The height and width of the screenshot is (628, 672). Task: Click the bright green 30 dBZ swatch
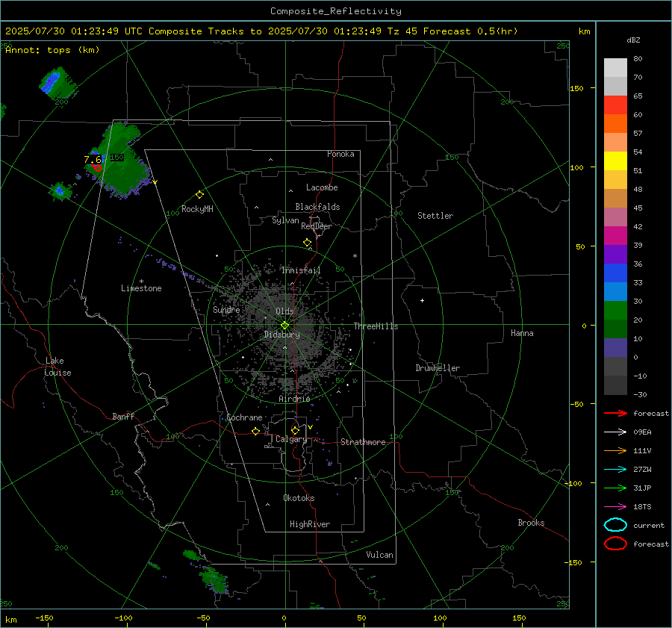click(x=615, y=310)
